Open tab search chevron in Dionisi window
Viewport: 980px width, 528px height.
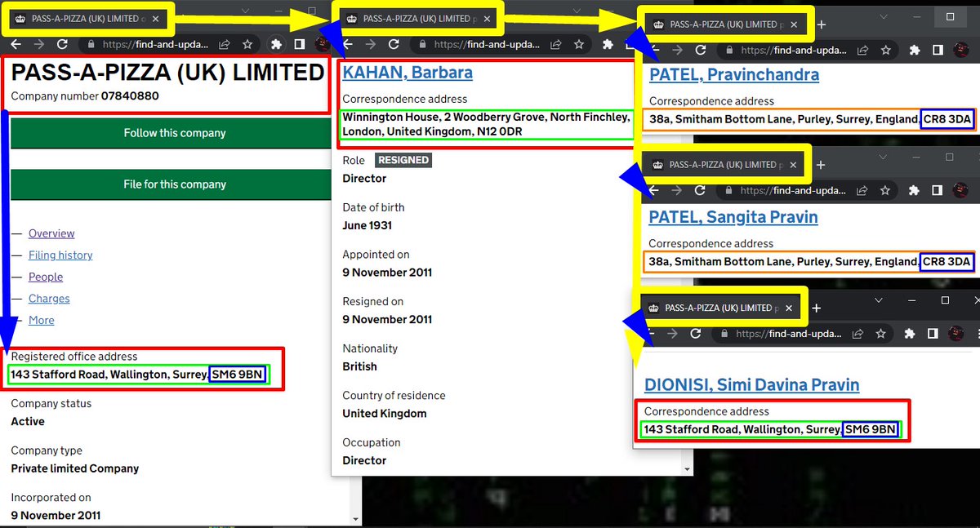879,300
